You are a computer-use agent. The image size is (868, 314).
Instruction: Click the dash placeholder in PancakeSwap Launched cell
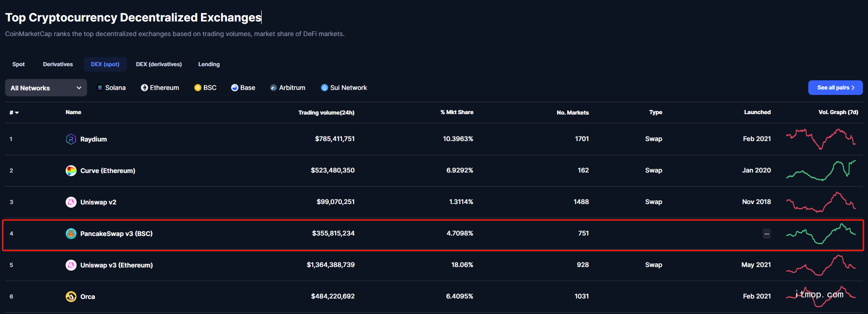coord(767,234)
